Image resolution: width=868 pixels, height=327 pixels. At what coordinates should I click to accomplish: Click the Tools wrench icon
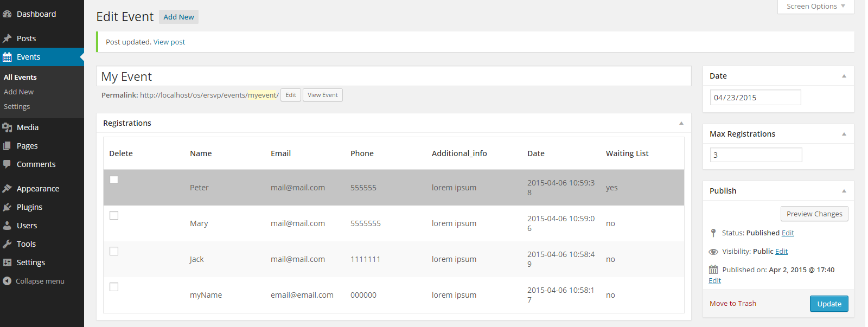click(x=7, y=244)
